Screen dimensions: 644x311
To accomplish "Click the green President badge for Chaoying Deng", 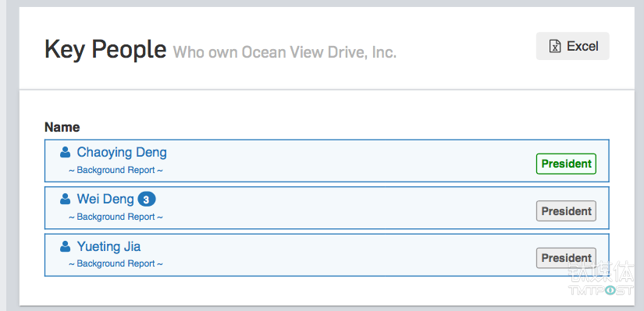I will pyautogui.click(x=566, y=164).
